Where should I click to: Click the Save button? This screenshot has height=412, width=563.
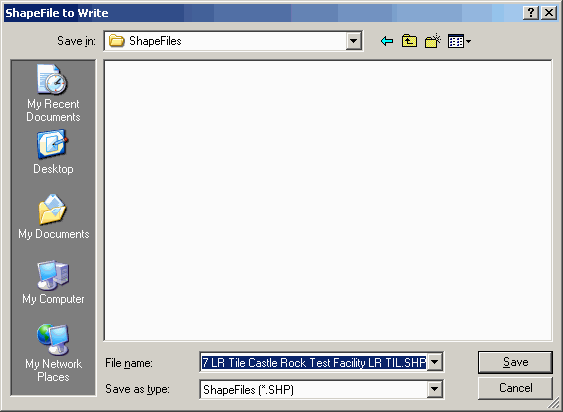(515, 362)
